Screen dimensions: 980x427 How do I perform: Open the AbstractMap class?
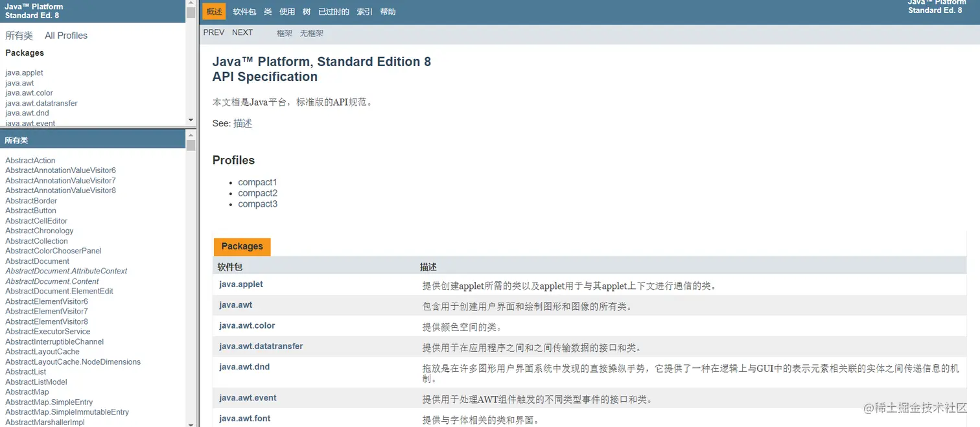[27, 392]
